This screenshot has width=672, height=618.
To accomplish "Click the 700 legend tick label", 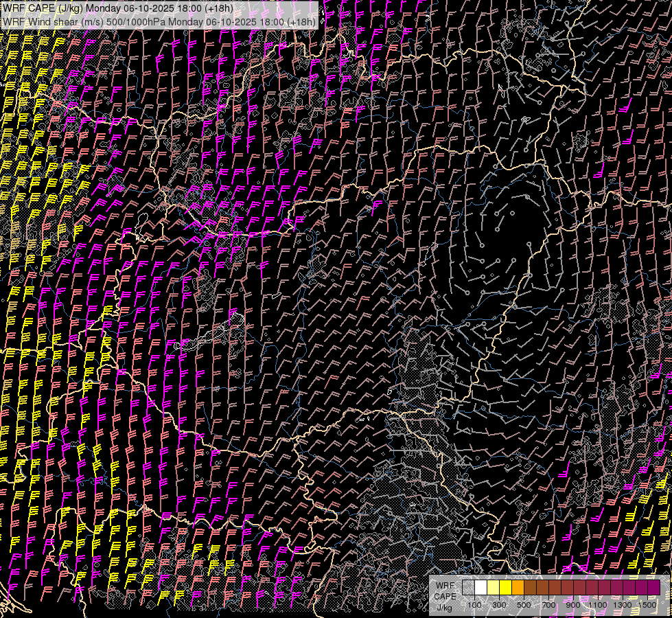I will point(548,605).
